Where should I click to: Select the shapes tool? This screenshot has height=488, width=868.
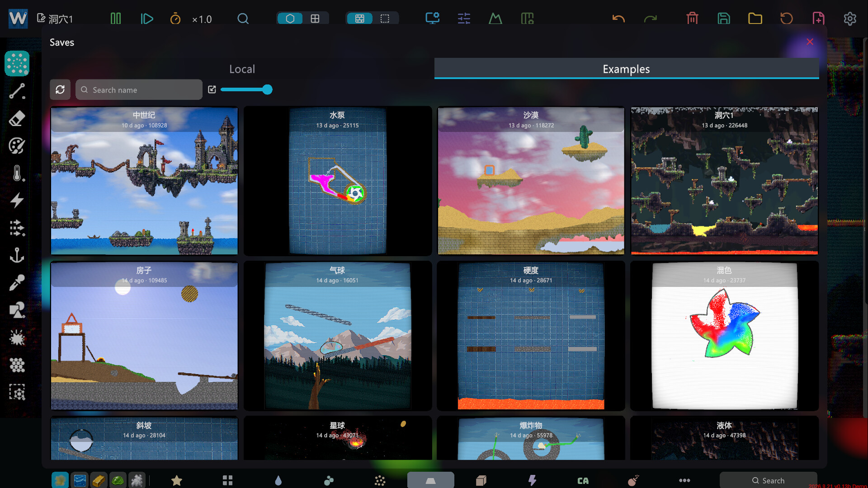(17, 310)
